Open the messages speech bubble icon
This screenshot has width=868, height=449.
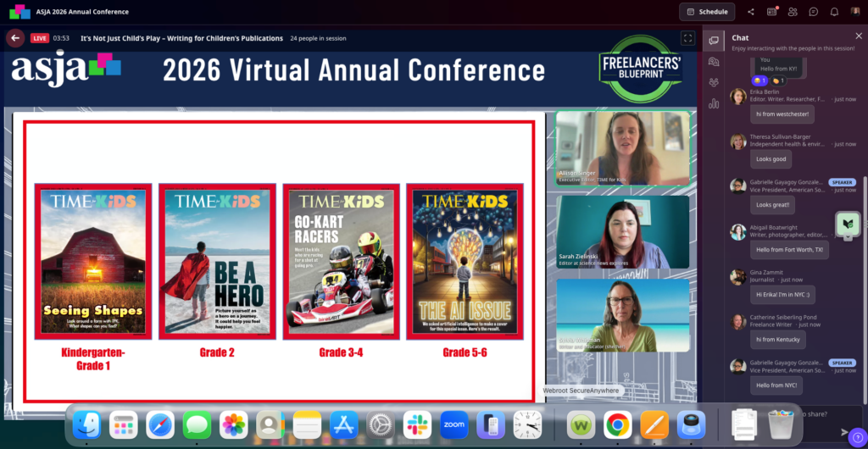(813, 12)
